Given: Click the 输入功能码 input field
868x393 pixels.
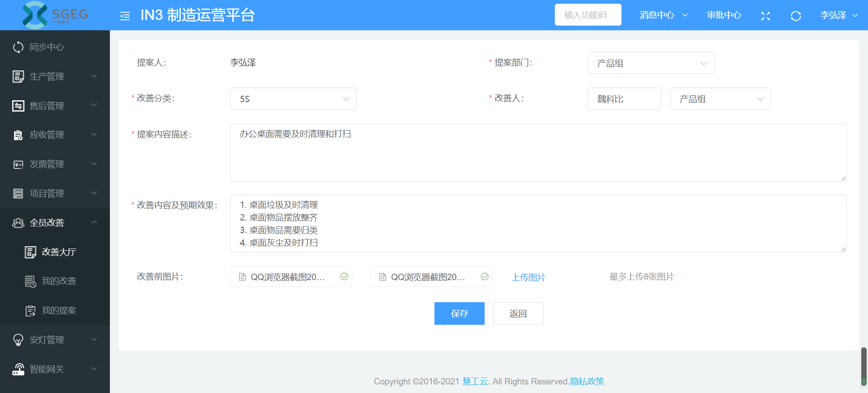Looking at the screenshot, I should (588, 15).
